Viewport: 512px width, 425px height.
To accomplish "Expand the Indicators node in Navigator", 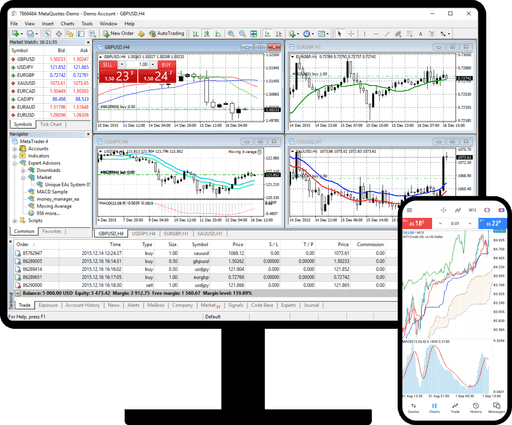I will click(x=15, y=156).
